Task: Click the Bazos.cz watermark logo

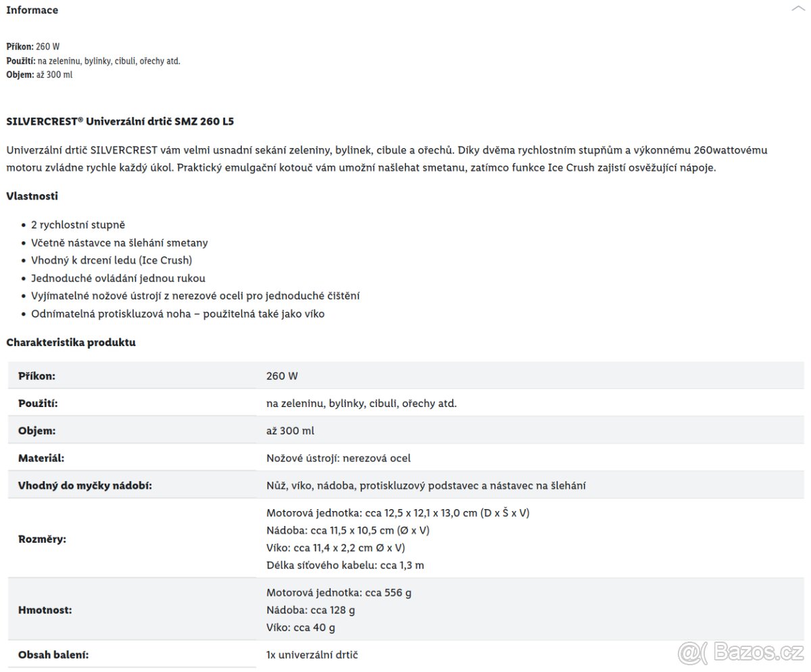Action: 741,654
